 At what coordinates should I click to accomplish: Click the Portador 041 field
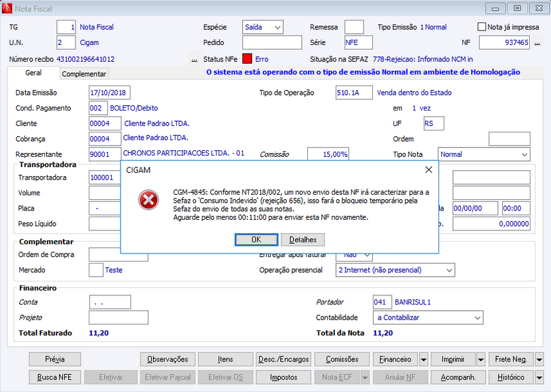tap(382, 302)
